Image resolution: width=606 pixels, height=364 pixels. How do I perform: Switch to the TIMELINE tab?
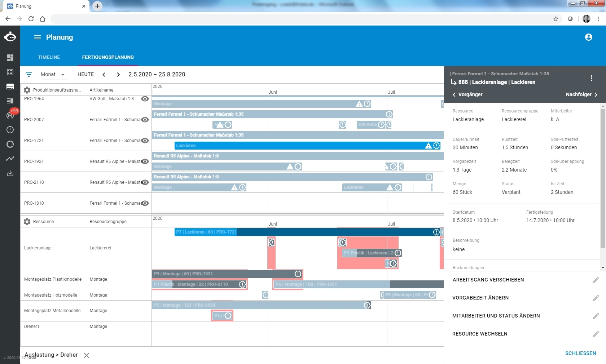coord(49,57)
